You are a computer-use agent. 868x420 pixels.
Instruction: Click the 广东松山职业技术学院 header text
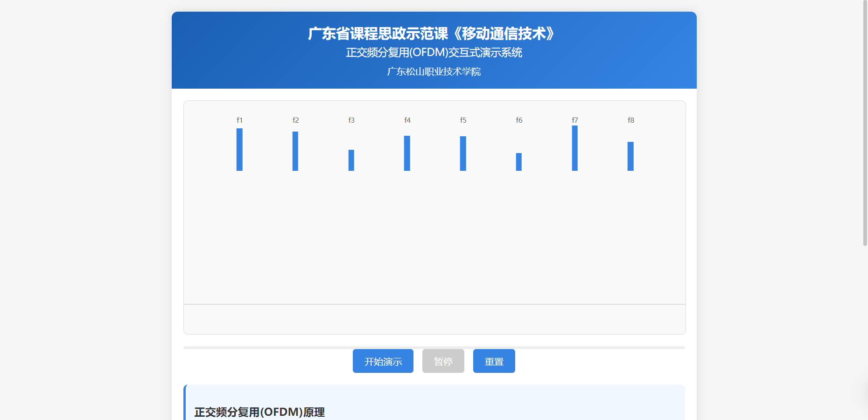pyautogui.click(x=434, y=72)
